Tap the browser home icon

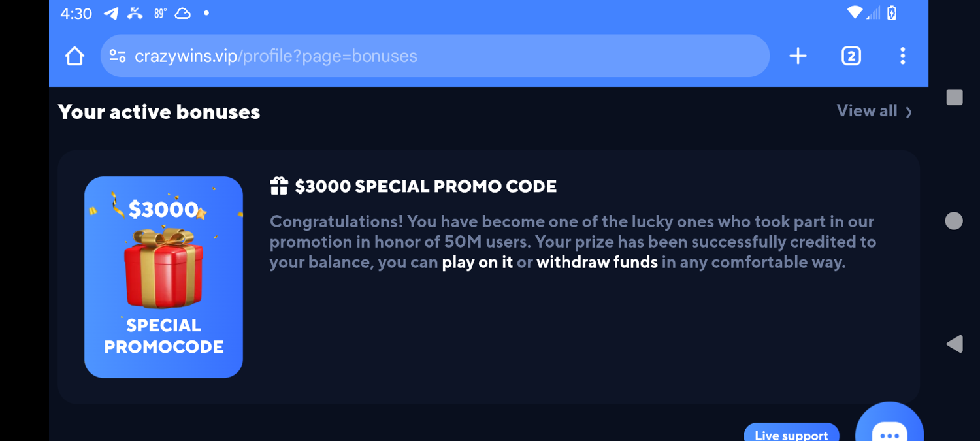coord(75,56)
